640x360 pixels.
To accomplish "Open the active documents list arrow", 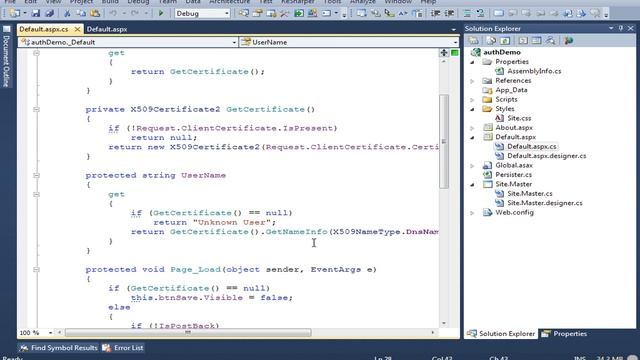I will (x=453, y=29).
